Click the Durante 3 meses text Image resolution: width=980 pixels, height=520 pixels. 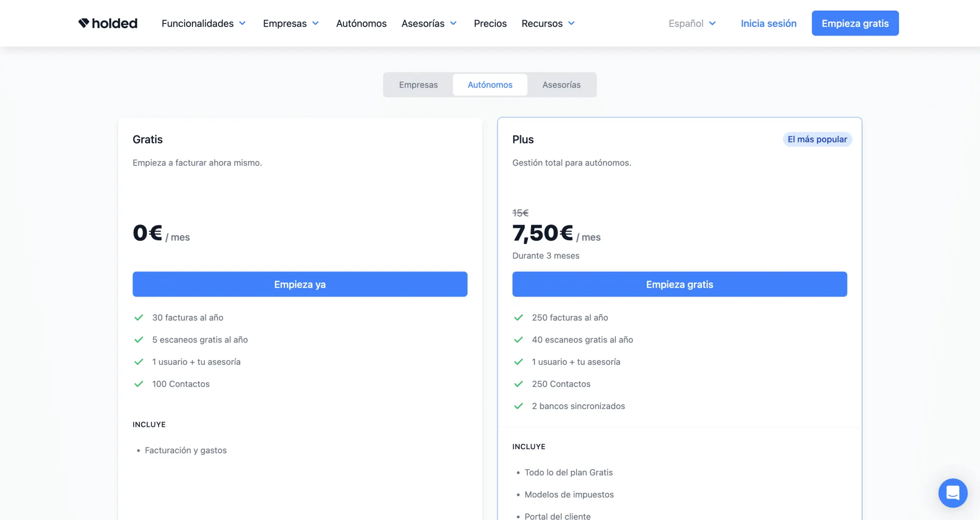[x=546, y=255]
